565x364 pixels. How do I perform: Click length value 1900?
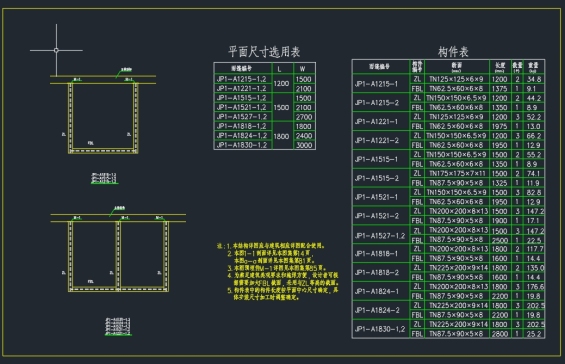tap(499, 220)
